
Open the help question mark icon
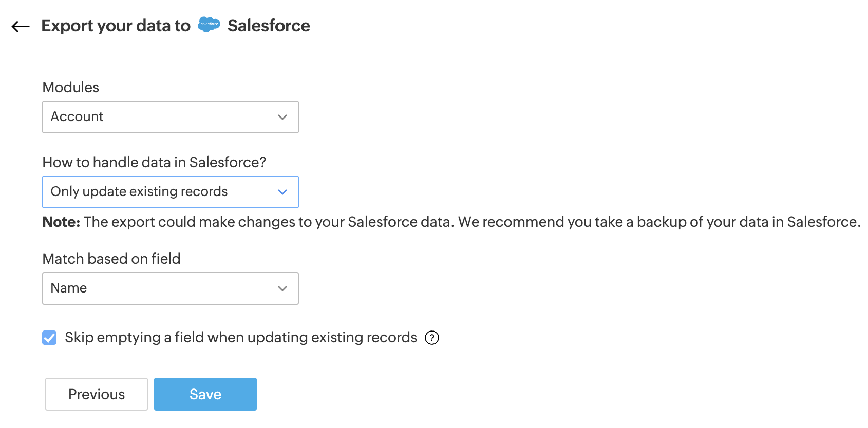click(x=432, y=338)
